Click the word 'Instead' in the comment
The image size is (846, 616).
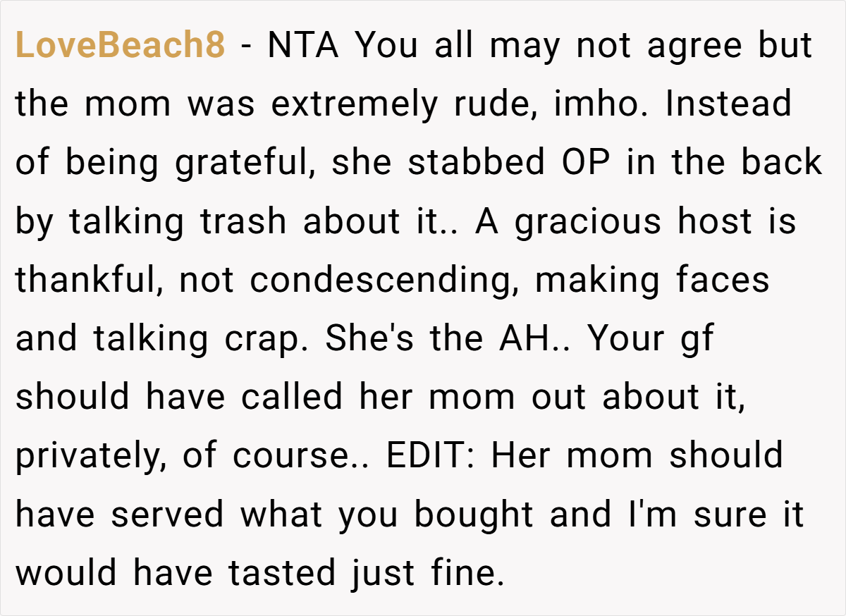pos(729,105)
